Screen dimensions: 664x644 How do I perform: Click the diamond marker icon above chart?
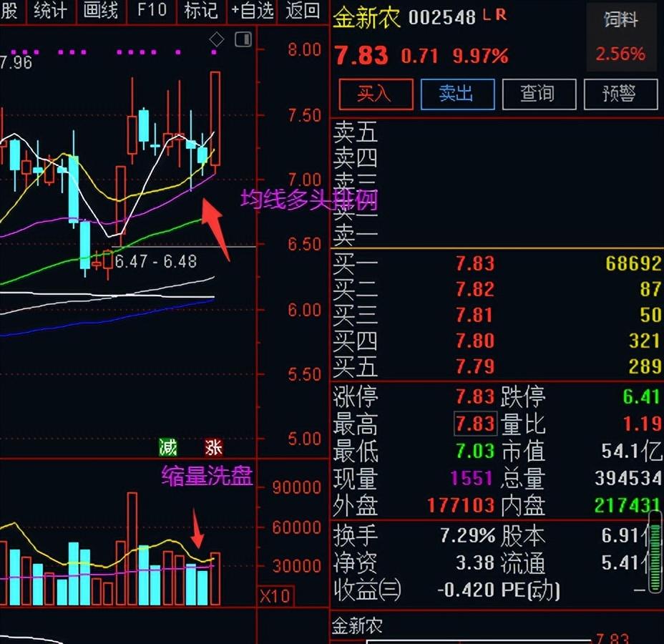point(216,39)
